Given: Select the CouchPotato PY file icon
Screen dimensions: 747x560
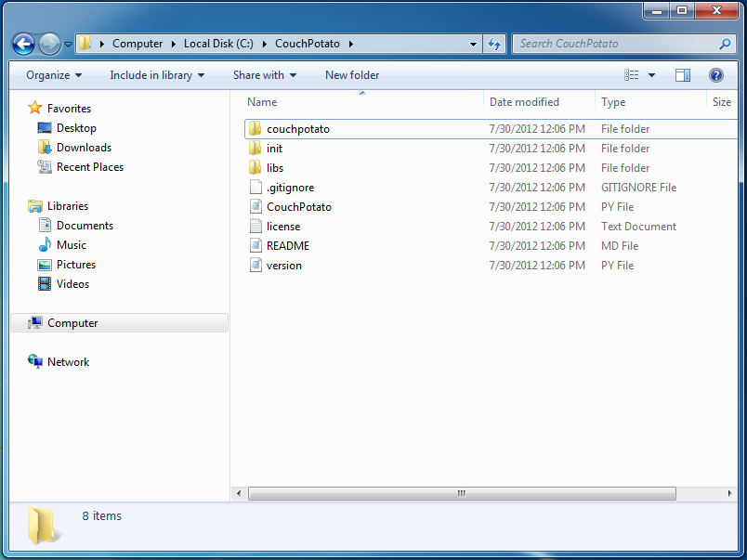Looking at the screenshot, I should (x=256, y=207).
